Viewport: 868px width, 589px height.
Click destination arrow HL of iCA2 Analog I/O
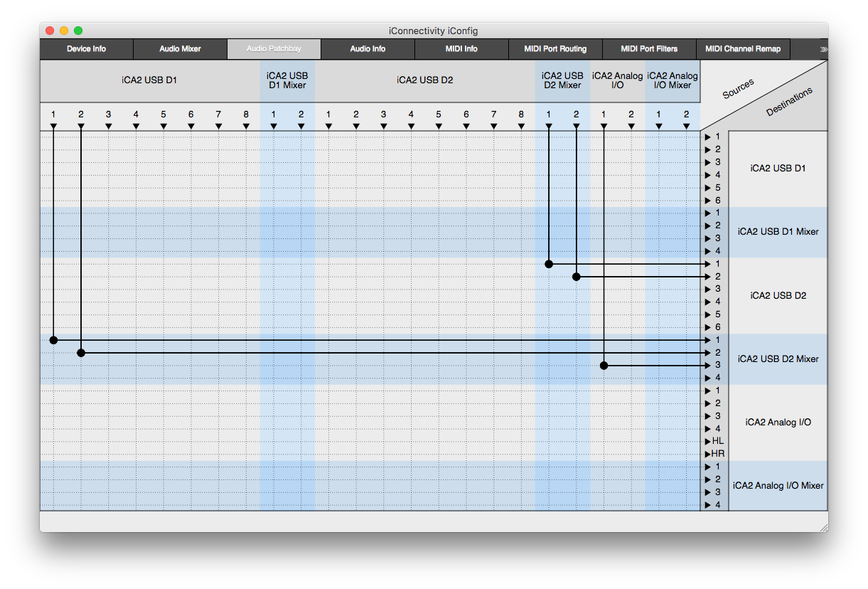coord(708,441)
